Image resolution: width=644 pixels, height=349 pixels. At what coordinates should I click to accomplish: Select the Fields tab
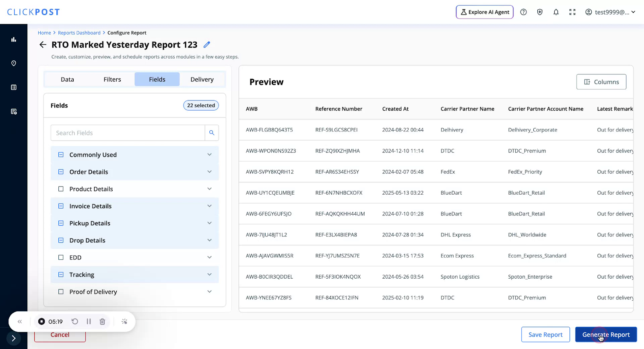[x=157, y=79]
